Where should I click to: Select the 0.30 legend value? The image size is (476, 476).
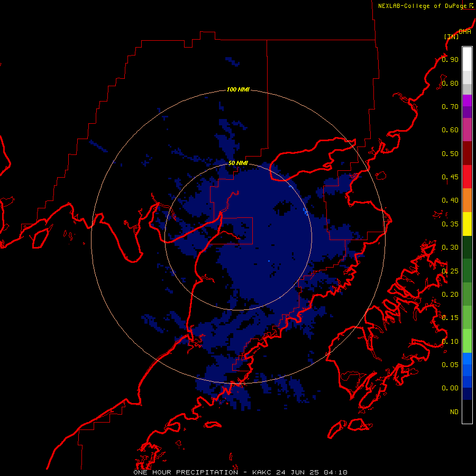point(450,248)
